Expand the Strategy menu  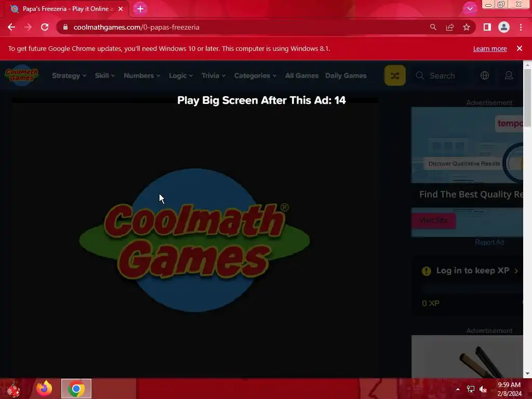pos(69,76)
